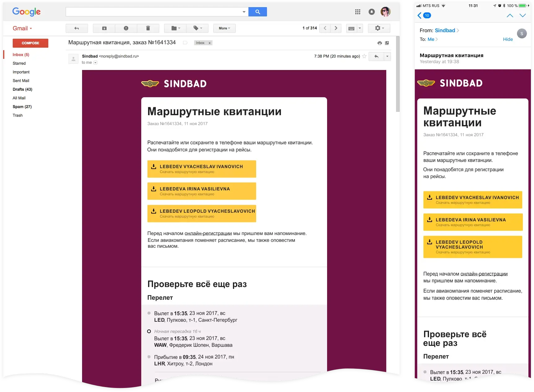Open the Labels tag dropdown
Viewport: 534px width, 392px height.
[198, 28]
